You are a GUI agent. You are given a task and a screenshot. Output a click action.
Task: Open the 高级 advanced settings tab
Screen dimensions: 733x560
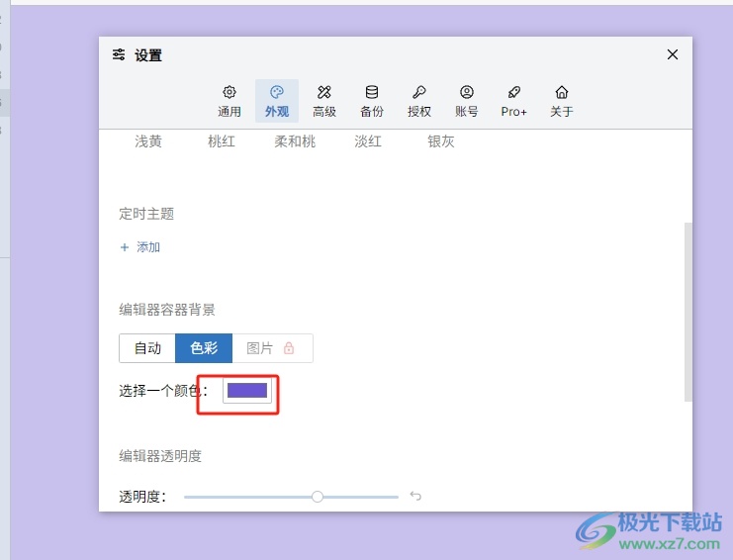click(x=324, y=101)
